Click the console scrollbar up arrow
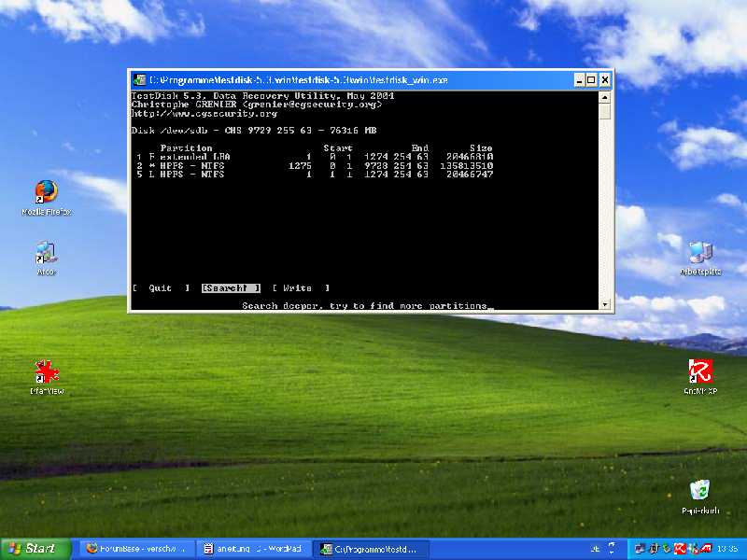The height and width of the screenshot is (560, 747). pos(604,97)
